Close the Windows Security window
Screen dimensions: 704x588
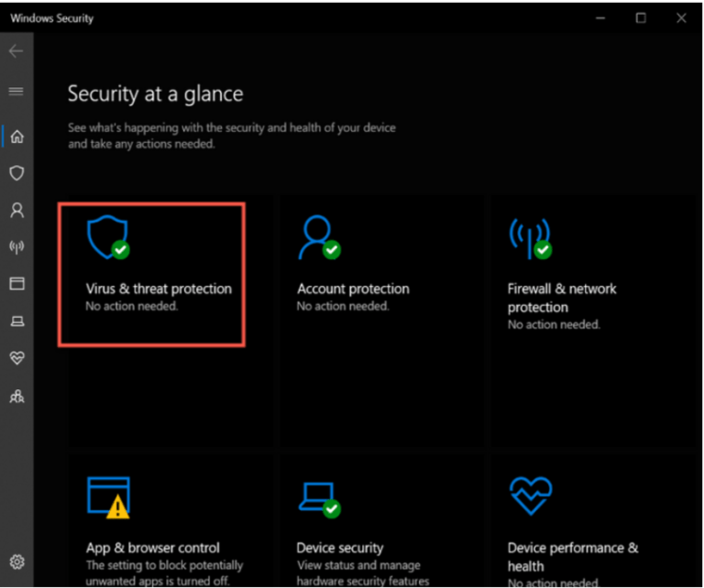(681, 18)
